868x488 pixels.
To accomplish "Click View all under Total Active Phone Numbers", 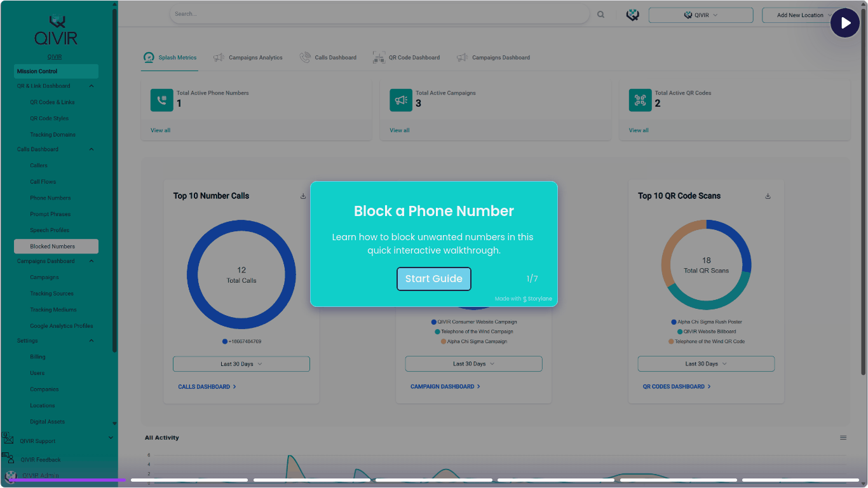I will [x=161, y=130].
